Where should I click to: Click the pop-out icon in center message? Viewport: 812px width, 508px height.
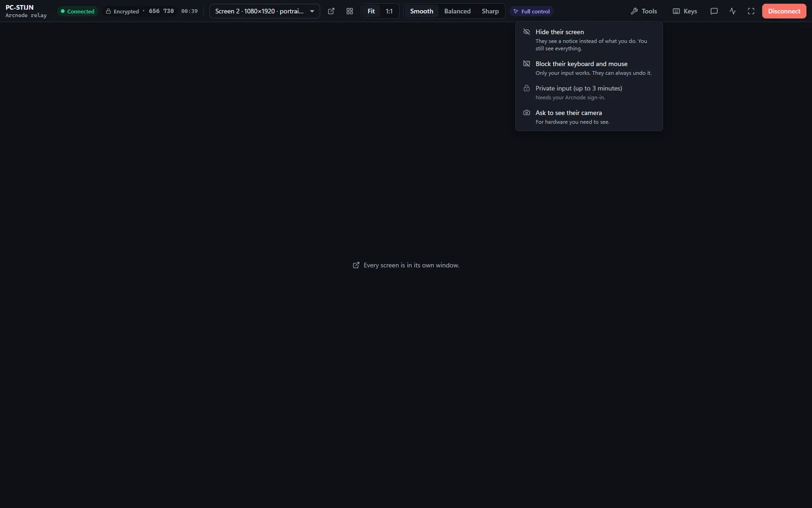click(356, 265)
